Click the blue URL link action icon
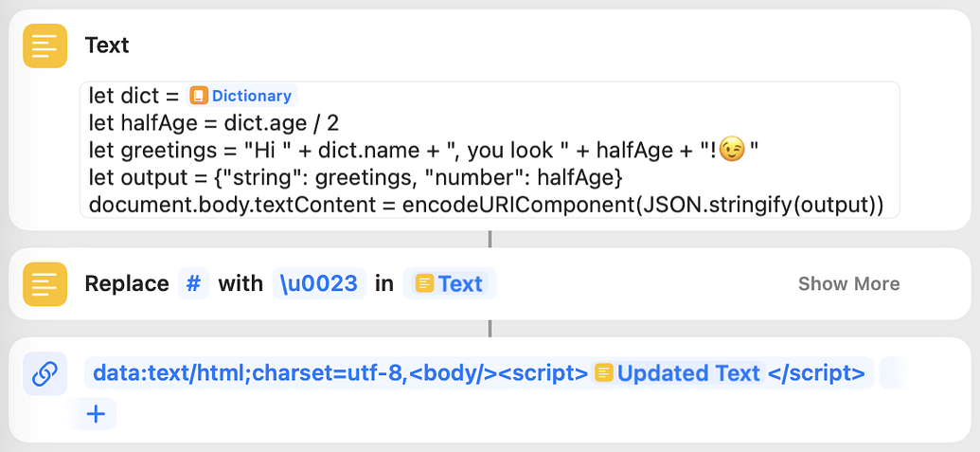The image size is (980, 452). click(x=45, y=373)
